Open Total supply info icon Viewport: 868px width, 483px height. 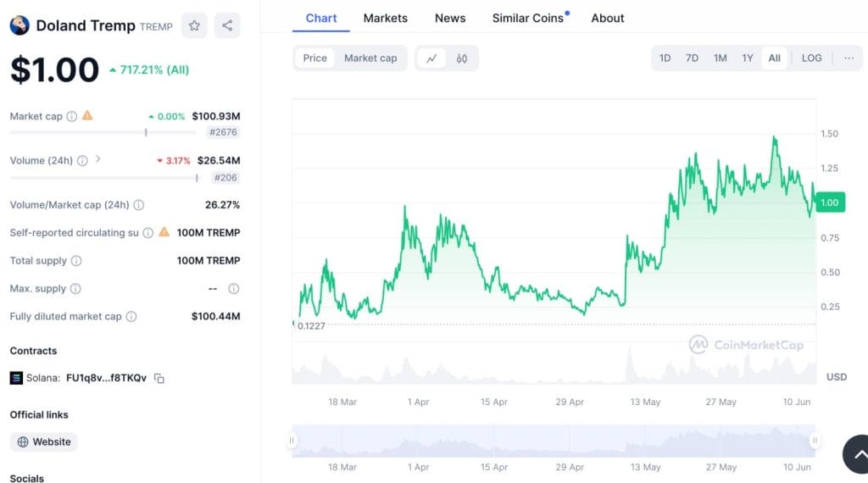(76, 261)
